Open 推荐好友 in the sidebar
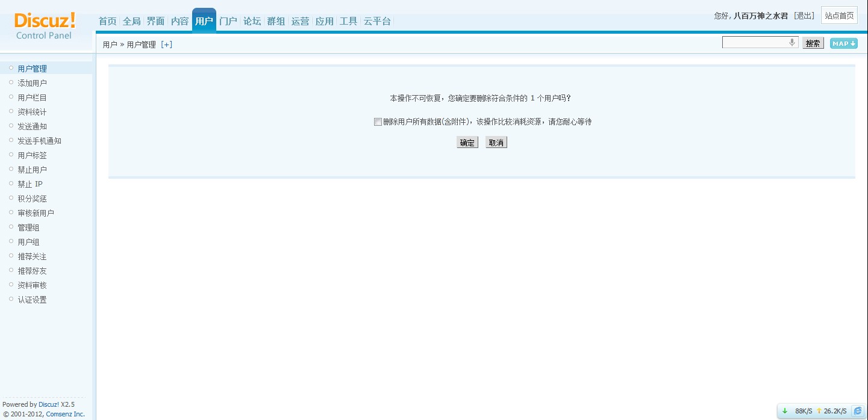Screen dimensions: 868x420 (32, 271)
